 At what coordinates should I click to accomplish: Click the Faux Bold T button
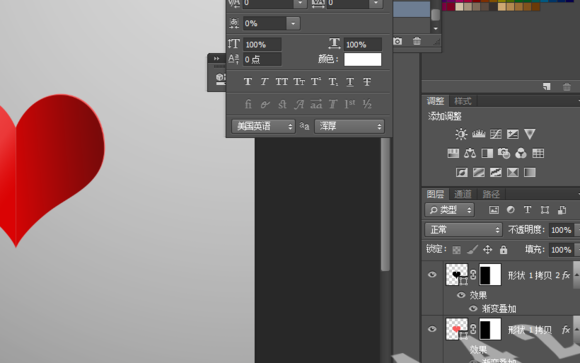[x=248, y=82]
